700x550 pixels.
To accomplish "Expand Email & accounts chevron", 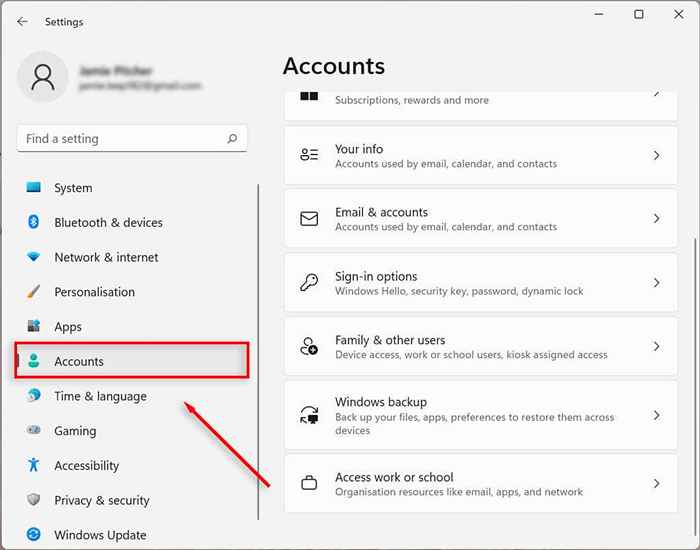I will (x=657, y=218).
